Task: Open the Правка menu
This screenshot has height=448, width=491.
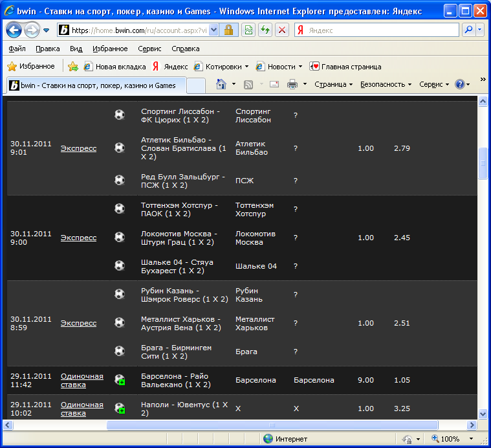Action: click(x=48, y=49)
